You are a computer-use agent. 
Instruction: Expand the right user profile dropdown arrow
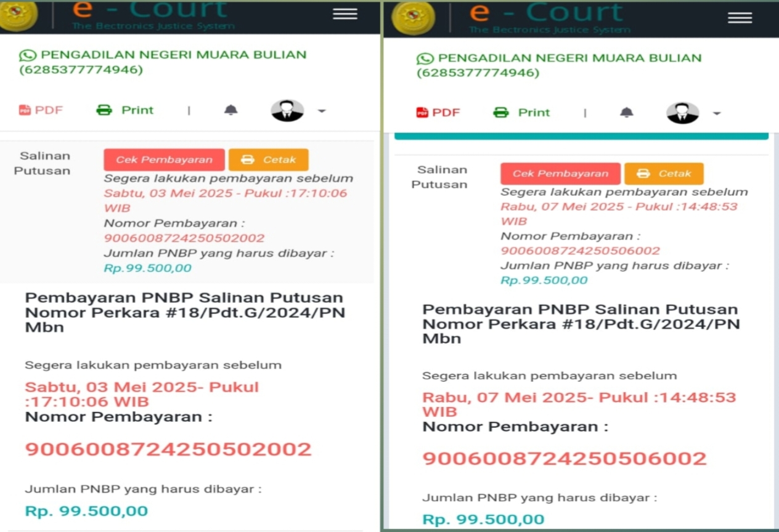[x=716, y=114]
